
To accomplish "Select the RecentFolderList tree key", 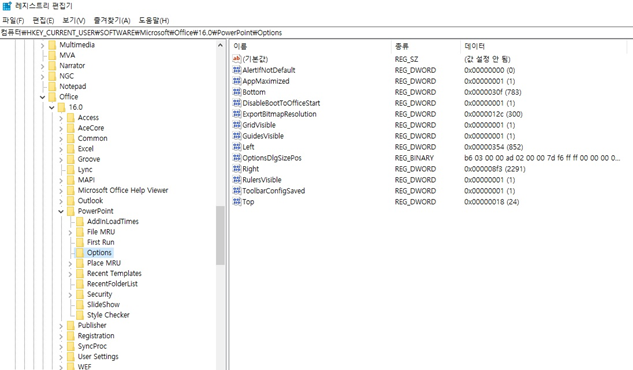I will coord(112,284).
